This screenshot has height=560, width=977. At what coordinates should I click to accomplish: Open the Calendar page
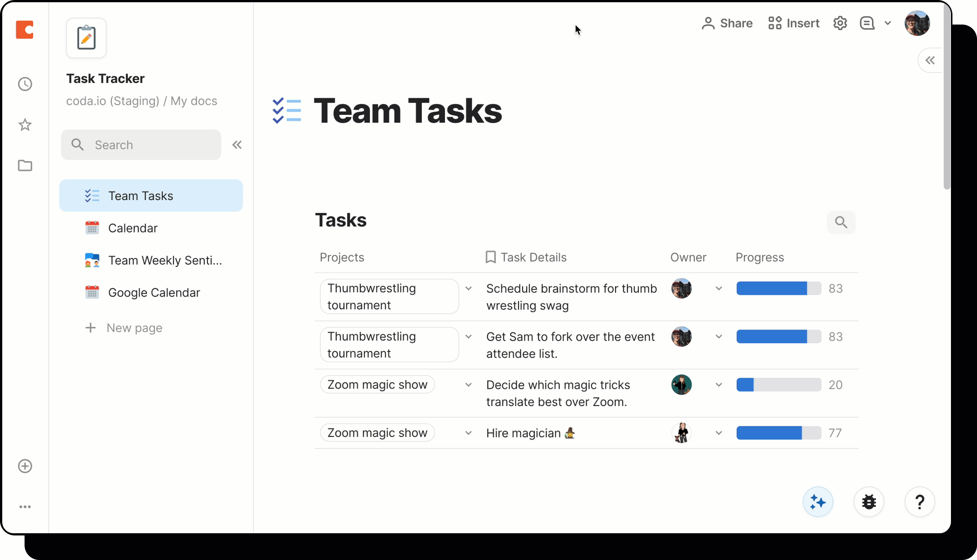(133, 228)
